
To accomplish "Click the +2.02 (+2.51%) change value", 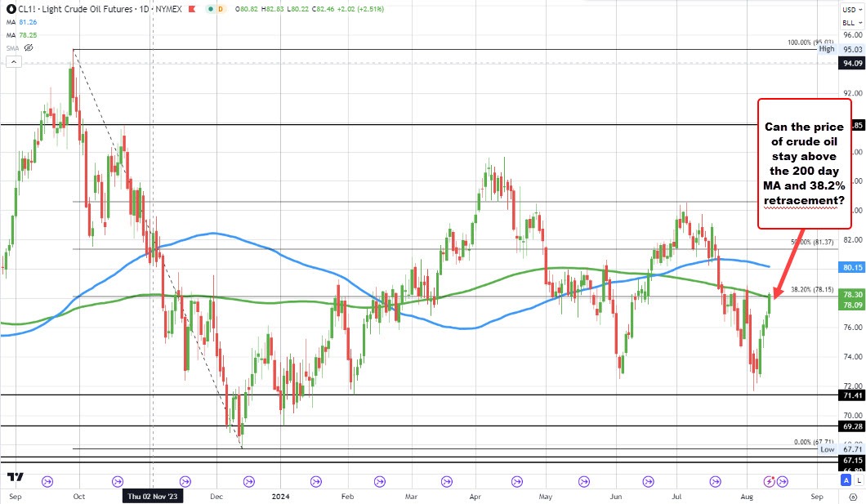I will click(x=360, y=9).
